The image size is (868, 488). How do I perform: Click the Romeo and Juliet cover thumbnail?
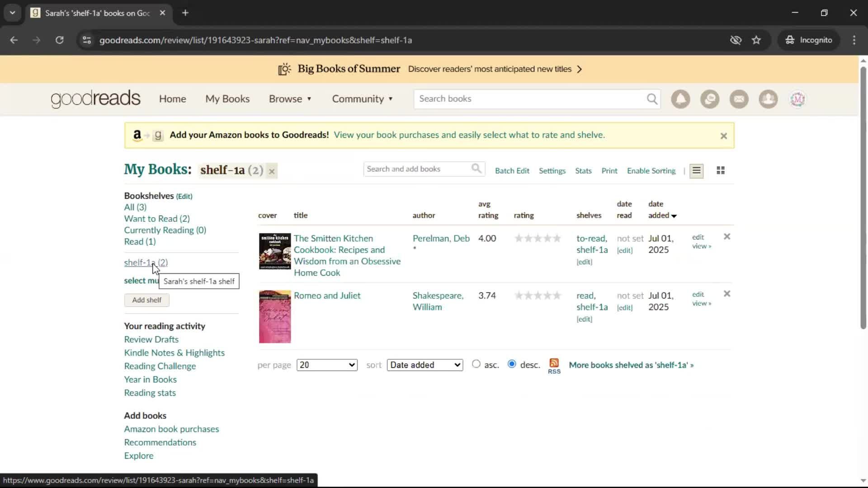275,317
